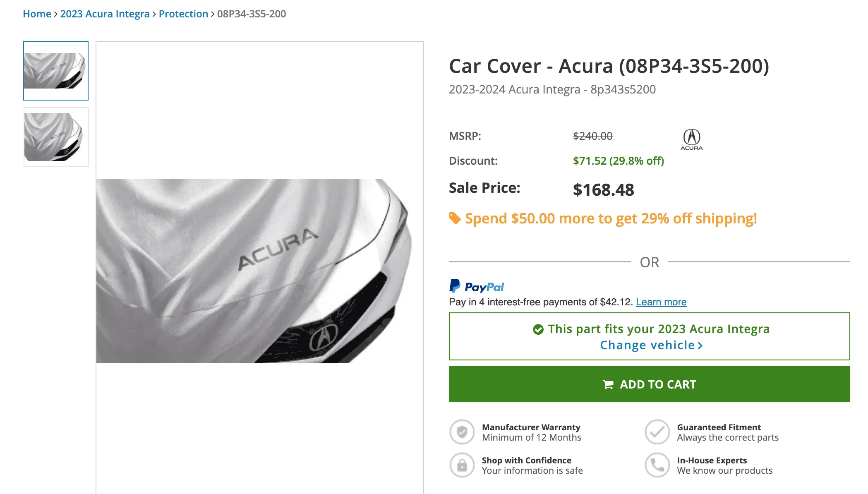Viewport: 868px width, 494px height.
Task: Select the second product thumbnail image
Action: [56, 137]
